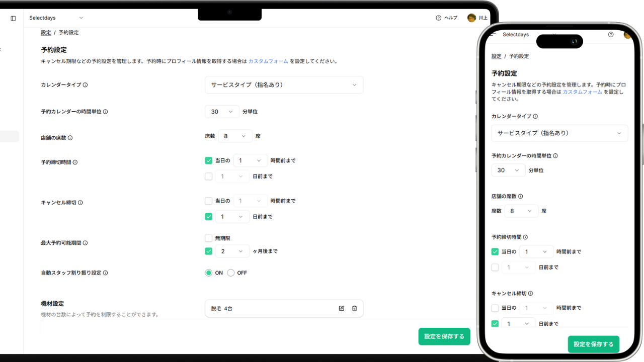Show info for 予約カレンダーの時間単位 on tablet
The height and width of the screenshot is (362, 644).
[105, 112]
